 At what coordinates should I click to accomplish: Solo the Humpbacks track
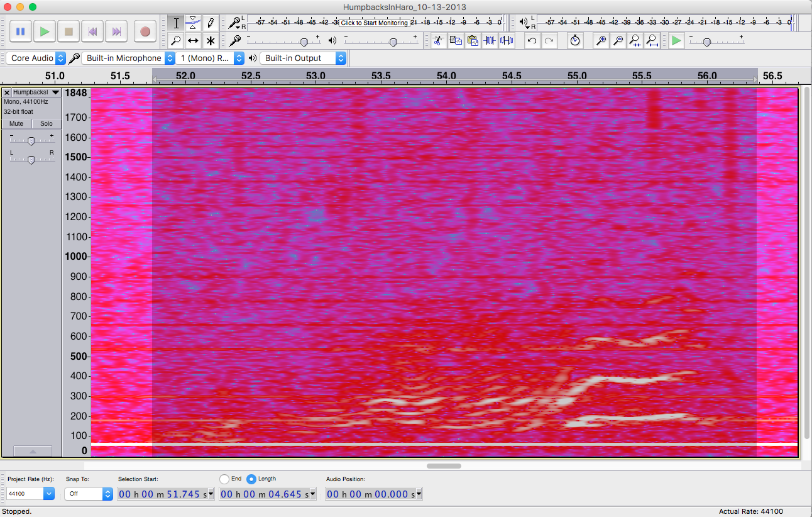[47, 124]
